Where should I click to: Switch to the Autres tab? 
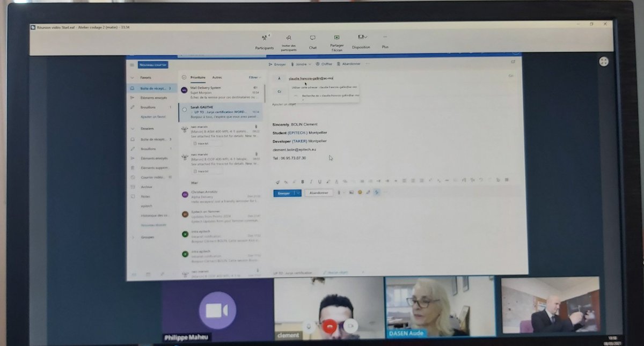pyautogui.click(x=217, y=77)
